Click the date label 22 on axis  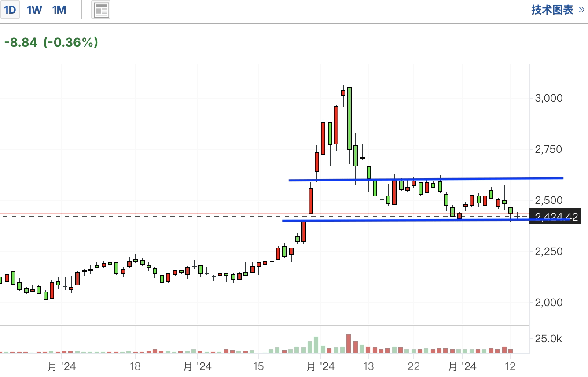click(414, 366)
